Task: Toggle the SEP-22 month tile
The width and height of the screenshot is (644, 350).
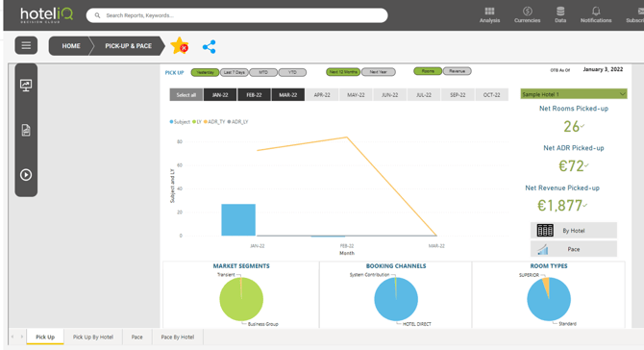Action: click(x=458, y=95)
